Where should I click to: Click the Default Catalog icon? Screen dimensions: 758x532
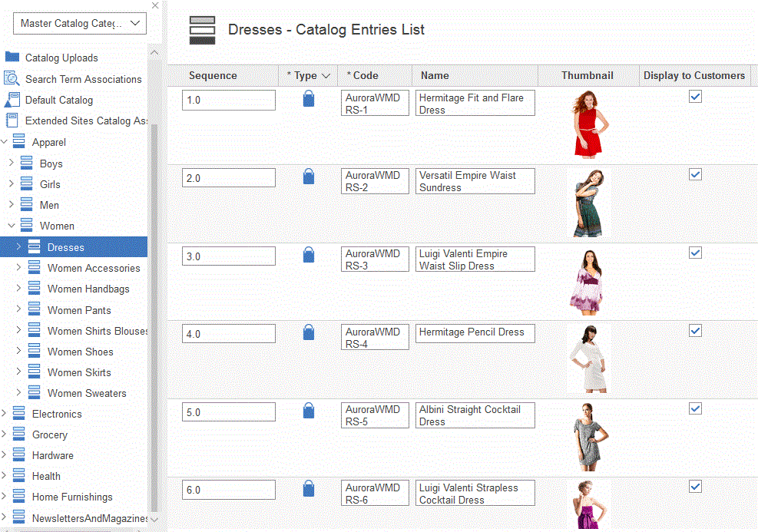(12, 100)
